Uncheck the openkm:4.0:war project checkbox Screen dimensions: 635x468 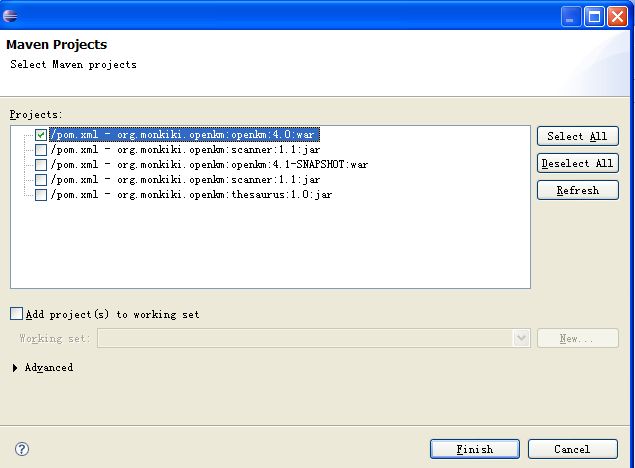41,135
